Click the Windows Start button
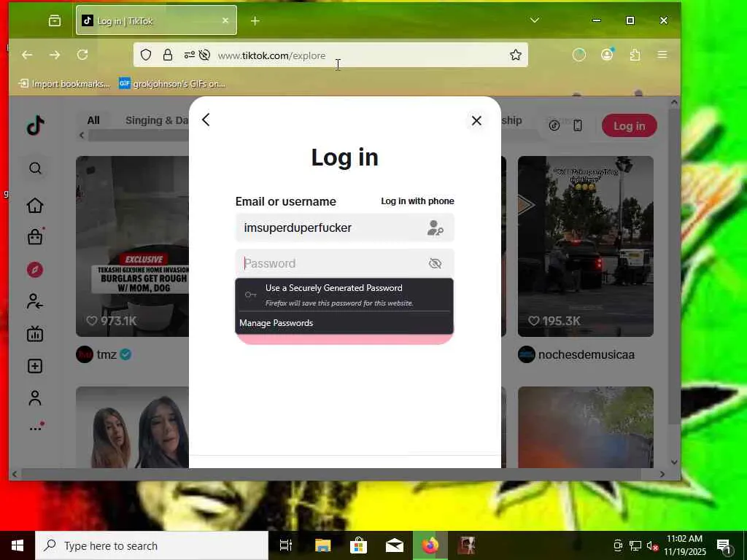The height and width of the screenshot is (560, 747). tap(18, 545)
